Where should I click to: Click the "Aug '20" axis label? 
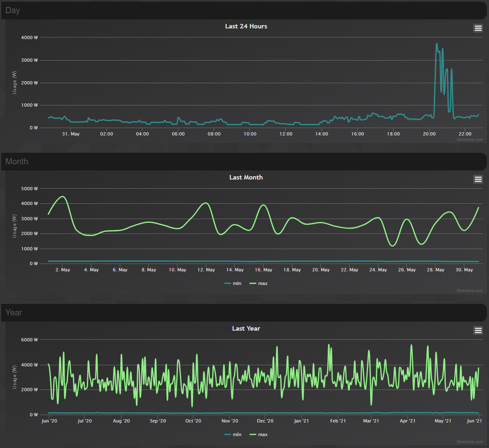point(121,421)
